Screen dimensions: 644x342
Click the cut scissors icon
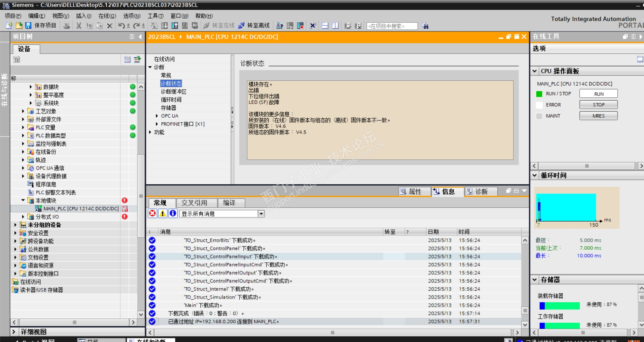[x=79, y=26]
